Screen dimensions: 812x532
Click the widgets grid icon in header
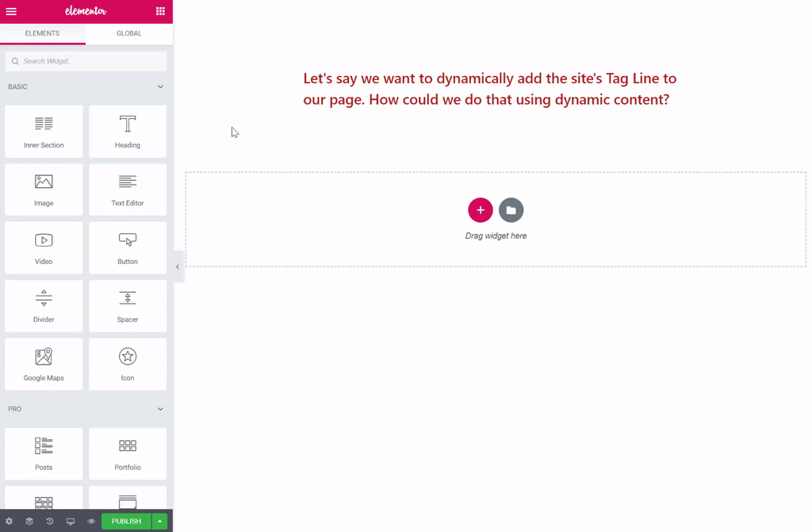(x=160, y=11)
